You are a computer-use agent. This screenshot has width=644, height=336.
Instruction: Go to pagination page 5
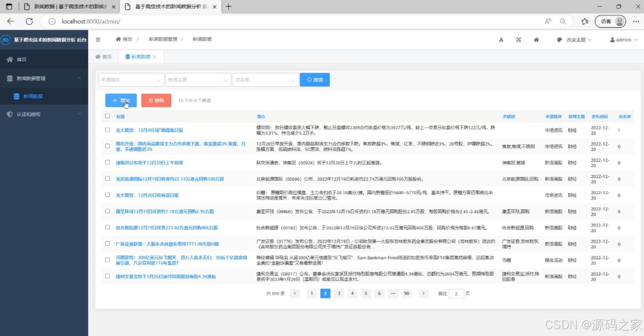(366, 293)
